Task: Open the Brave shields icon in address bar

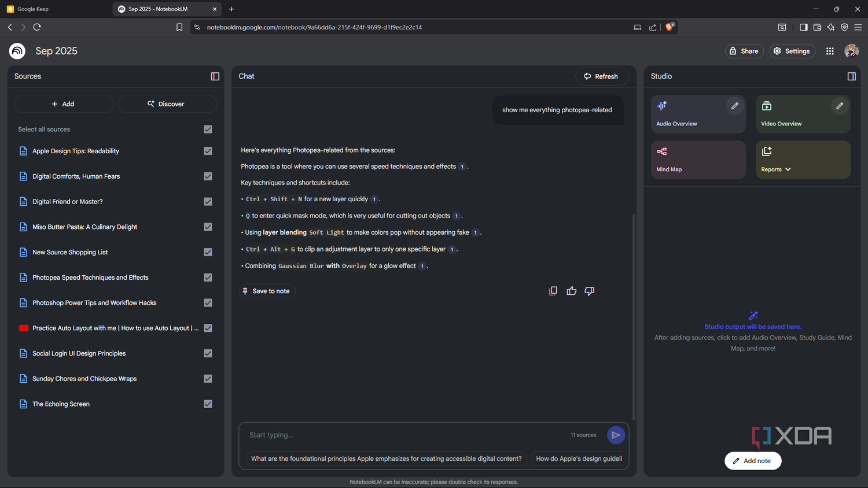Action: [x=670, y=27]
